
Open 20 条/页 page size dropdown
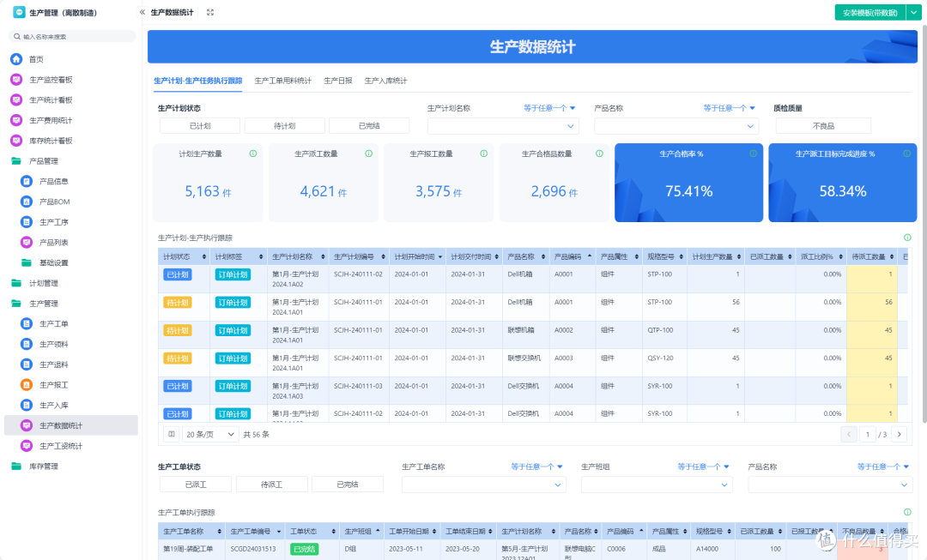tap(210, 434)
